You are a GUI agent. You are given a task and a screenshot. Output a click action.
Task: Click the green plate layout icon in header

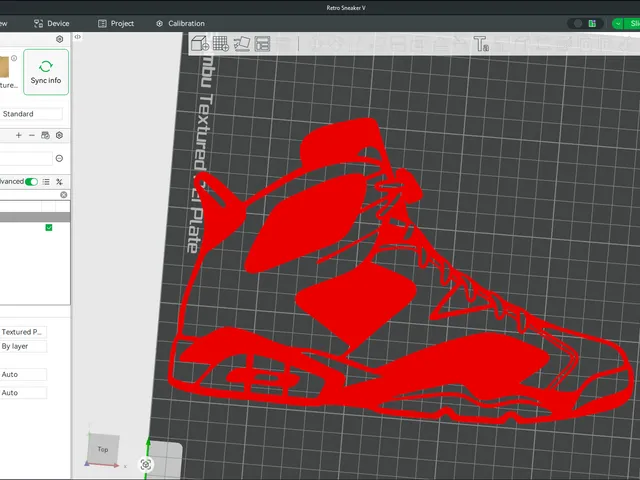(x=592, y=24)
